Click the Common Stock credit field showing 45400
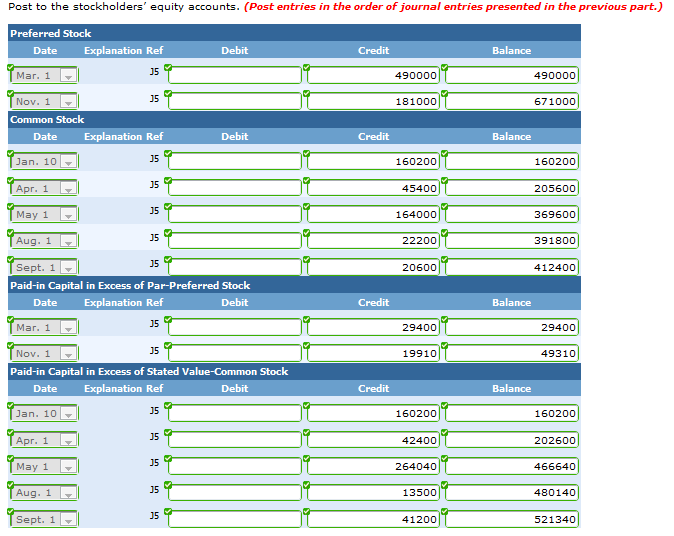The width and height of the screenshot is (674, 536). [x=373, y=188]
